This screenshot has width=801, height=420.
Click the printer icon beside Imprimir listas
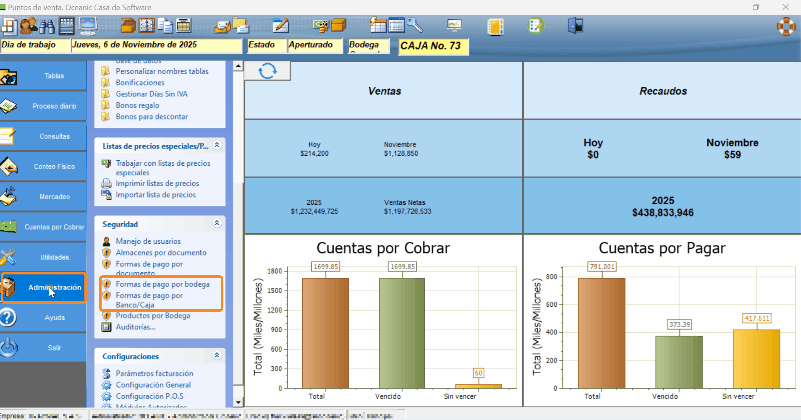(x=106, y=184)
